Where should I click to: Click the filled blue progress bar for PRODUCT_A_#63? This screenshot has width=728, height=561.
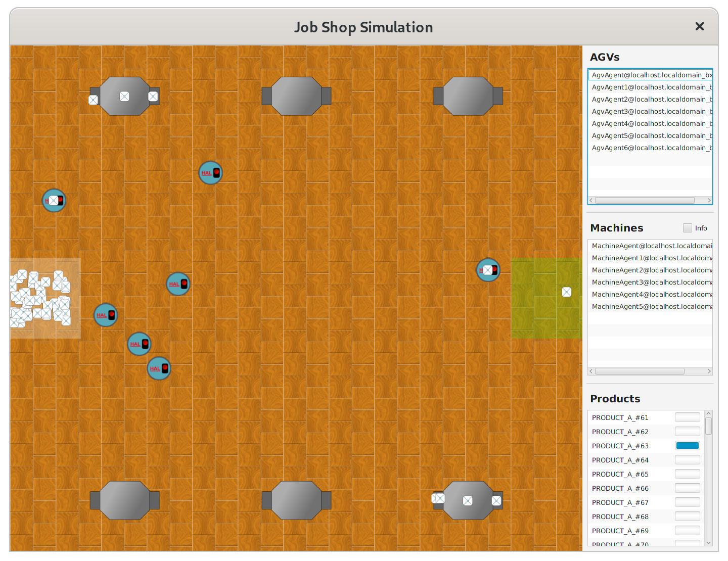[688, 446]
